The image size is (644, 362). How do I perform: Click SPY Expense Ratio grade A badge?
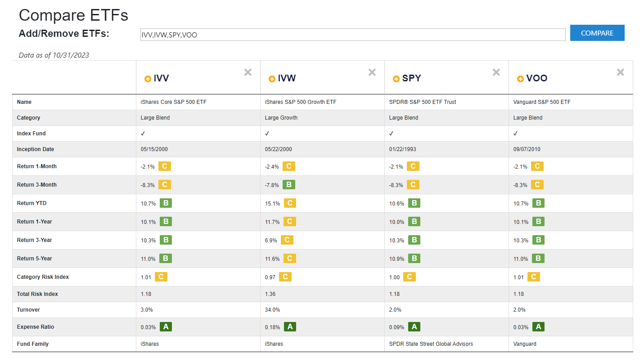click(x=414, y=327)
